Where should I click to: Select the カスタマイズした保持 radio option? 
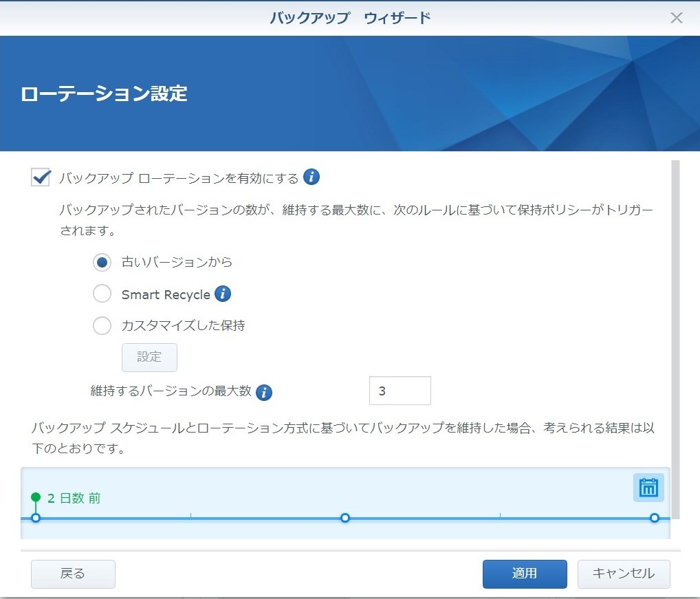pos(102,326)
